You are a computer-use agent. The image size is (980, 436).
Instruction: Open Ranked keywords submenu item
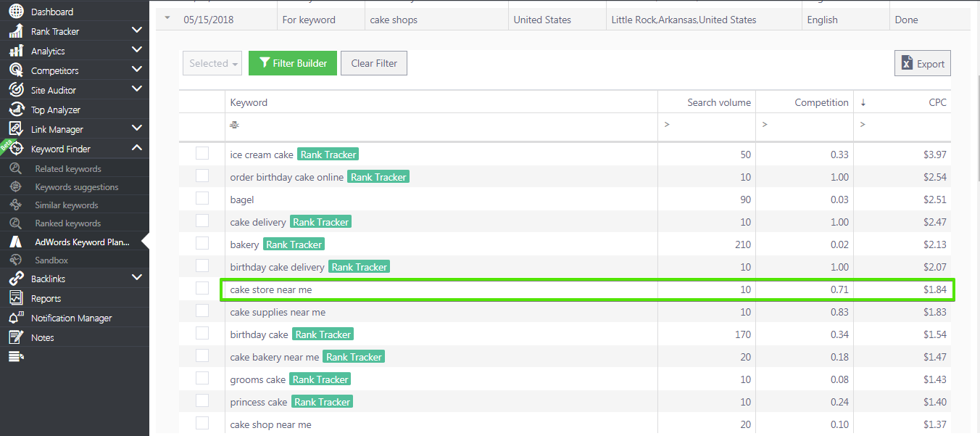(68, 223)
